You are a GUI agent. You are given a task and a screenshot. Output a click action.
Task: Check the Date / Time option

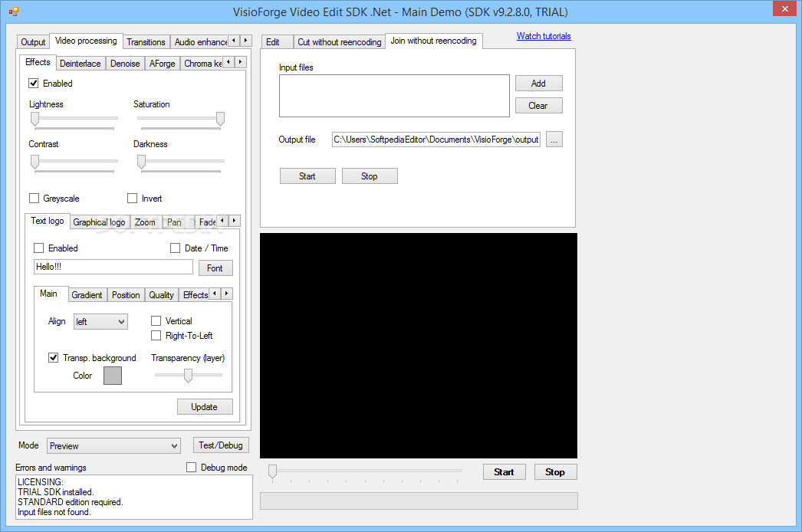(176, 248)
